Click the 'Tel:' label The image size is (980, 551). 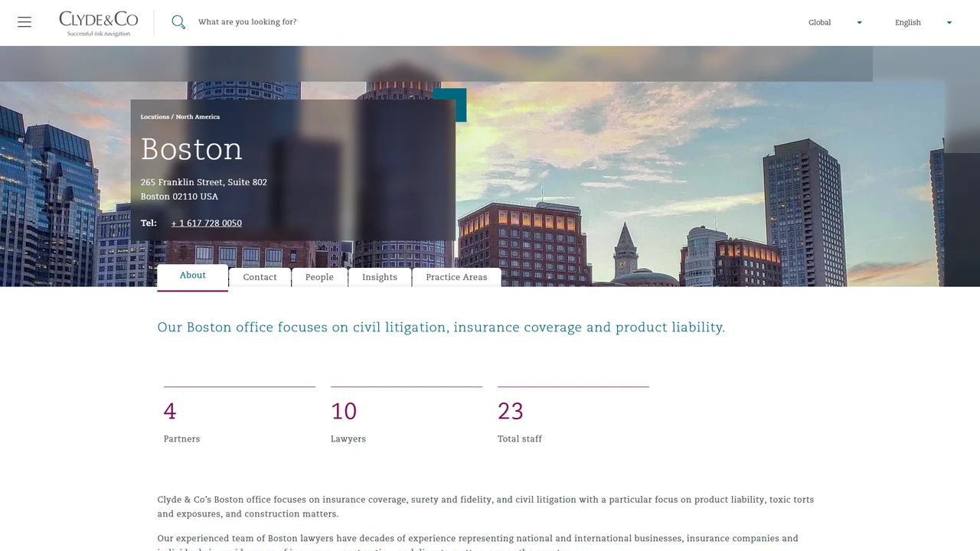(x=149, y=223)
